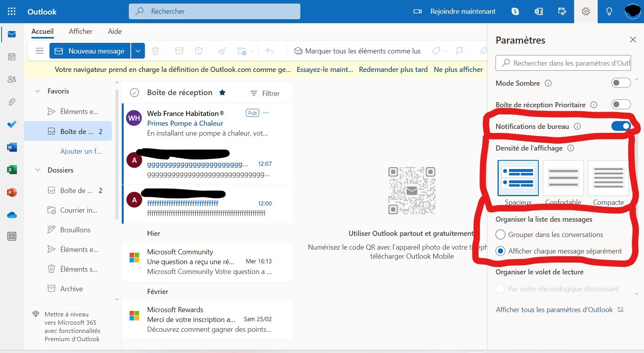Click the Sweep broom icon in toolbar
644x353 pixels.
coord(223,51)
